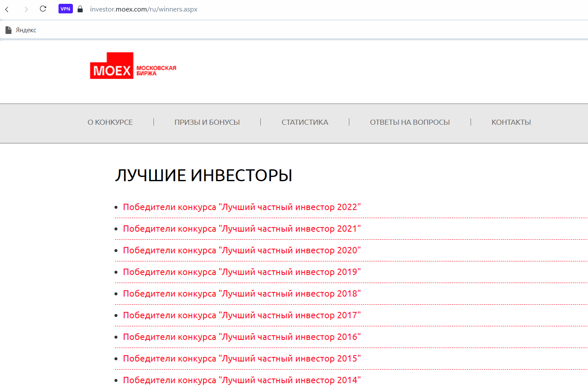This screenshot has height=387, width=588.
Task: Open winners of Лучший частный инвестор 2022
Action: (242, 207)
